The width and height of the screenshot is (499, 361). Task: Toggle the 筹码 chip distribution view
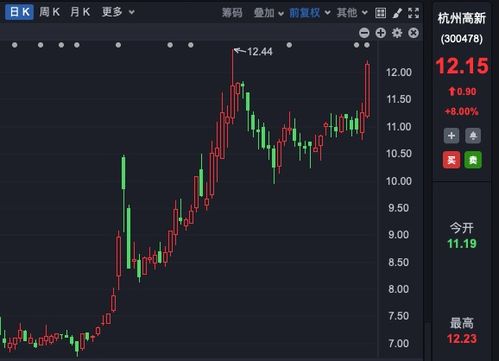(x=232, y=13)
